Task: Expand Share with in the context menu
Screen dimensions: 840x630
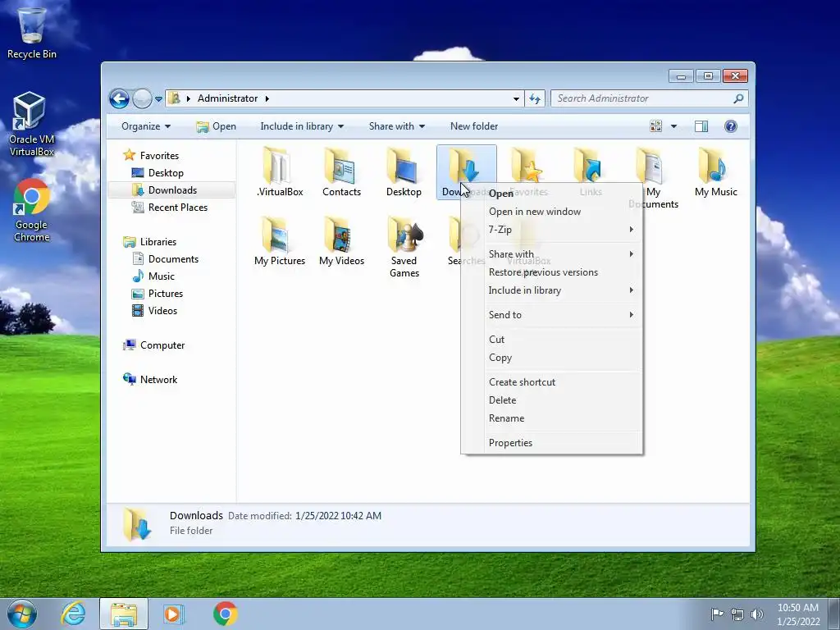Action: point(552,254)
